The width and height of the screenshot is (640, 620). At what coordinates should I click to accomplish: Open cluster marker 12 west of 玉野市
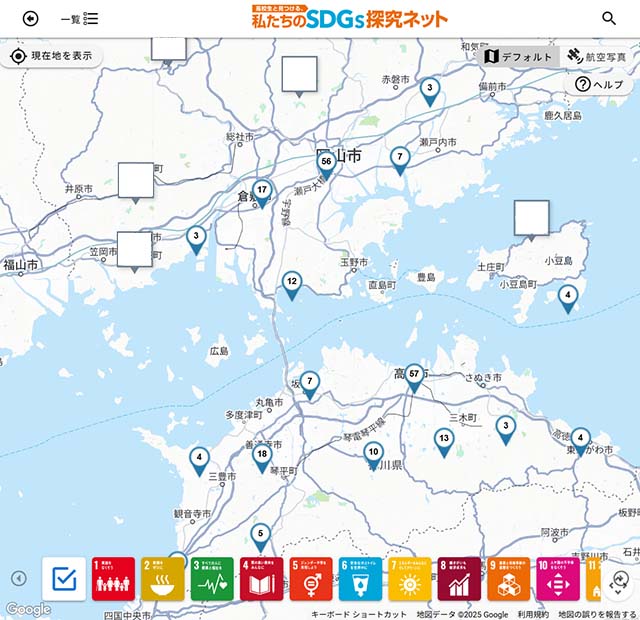tap(292, 286)
